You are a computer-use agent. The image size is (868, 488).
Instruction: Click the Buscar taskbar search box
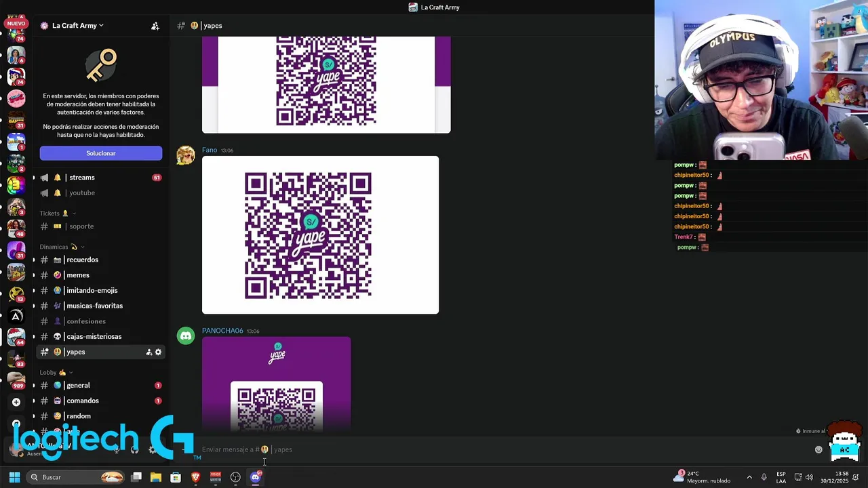(x=76, y=477)
